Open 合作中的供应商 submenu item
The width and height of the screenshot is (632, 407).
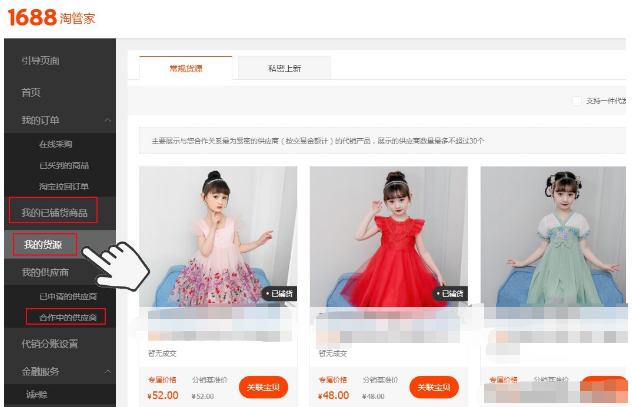click(x=66, y=317)
